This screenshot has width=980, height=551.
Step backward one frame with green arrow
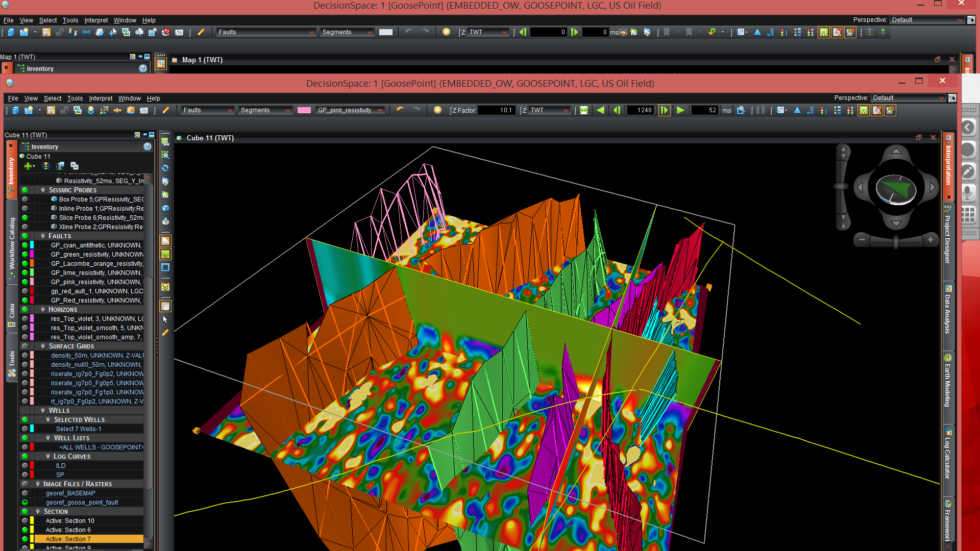tap(617, 110)
